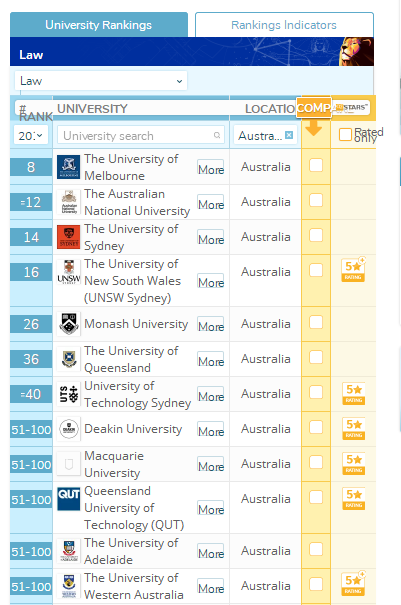Tick compare checkbox for Monash University
The image size is (401, 605).
pyautogui.click(x=316, y=322)
